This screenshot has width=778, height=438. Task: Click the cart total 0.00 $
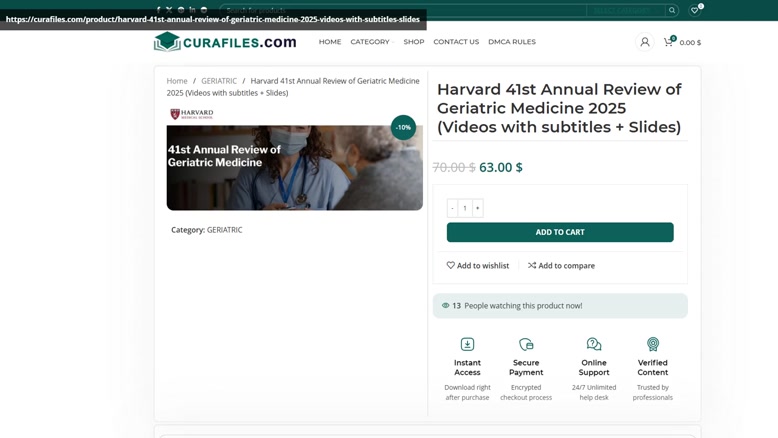point(690,43)
